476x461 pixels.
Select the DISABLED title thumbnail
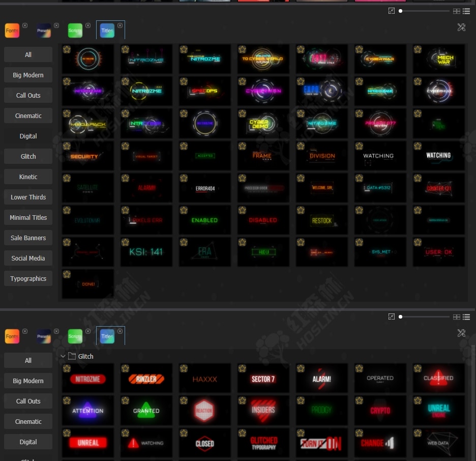(x=263, y=220)
